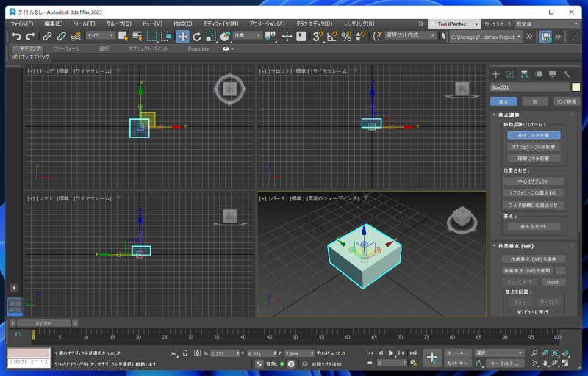Toggle セットキー set key mode
Screen dimensions: 588x376
click(x=457, y=363)
